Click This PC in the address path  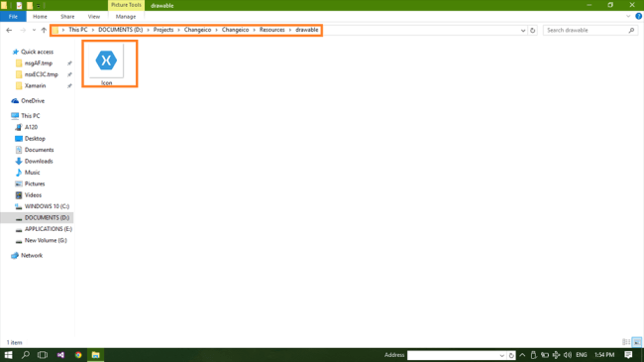tap(78, 30)
